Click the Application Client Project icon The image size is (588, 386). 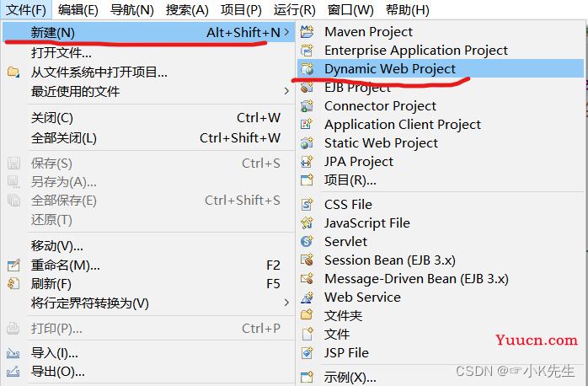coord(307,125)
